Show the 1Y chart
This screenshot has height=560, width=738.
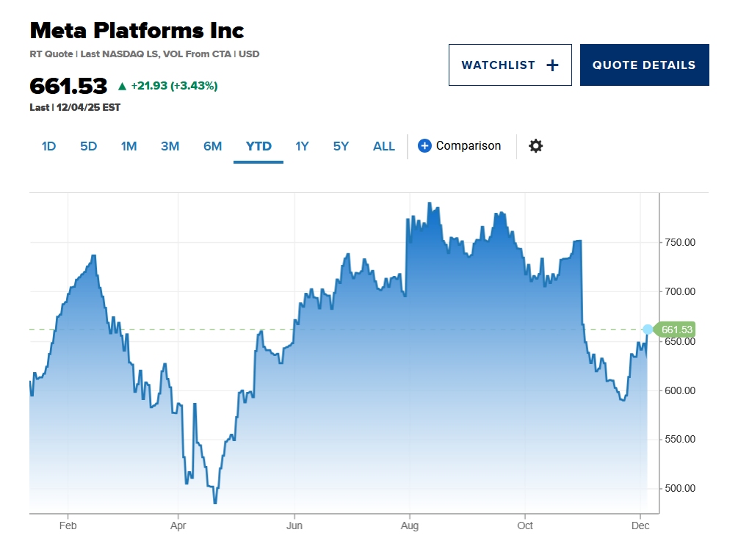click(x=302, y=146)
